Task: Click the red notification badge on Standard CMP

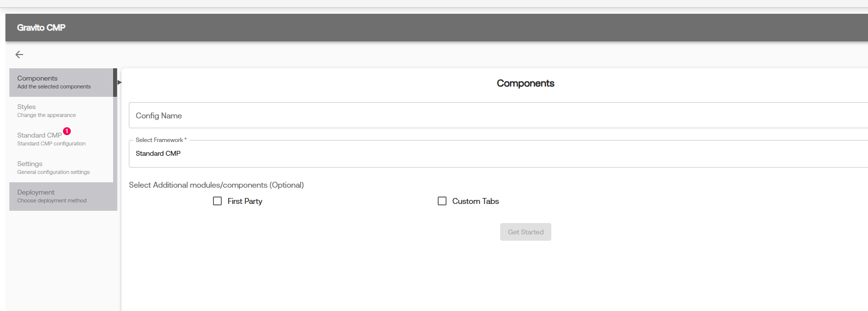Action: [67, 131]
